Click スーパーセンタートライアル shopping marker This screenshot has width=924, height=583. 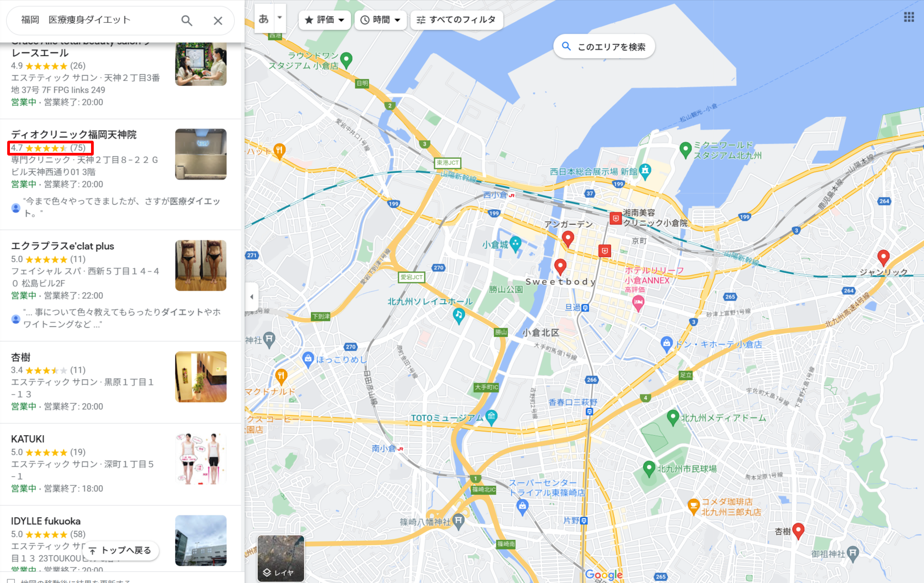(x=522, y=508)
